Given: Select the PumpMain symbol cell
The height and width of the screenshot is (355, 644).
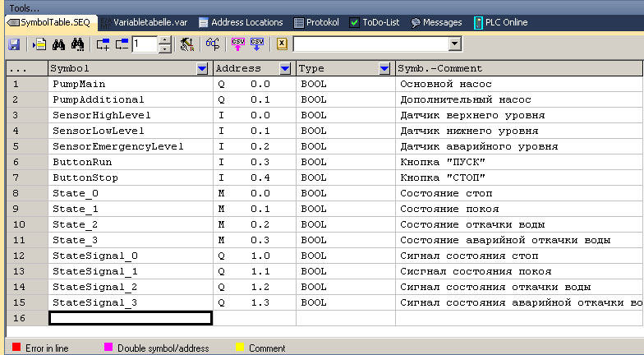Looking at the screenshot, I should click(130, 84).
